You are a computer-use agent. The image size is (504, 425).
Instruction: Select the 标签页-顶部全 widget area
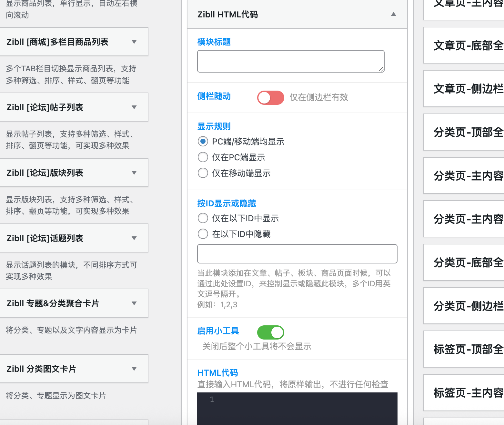[x=465, y=350]
